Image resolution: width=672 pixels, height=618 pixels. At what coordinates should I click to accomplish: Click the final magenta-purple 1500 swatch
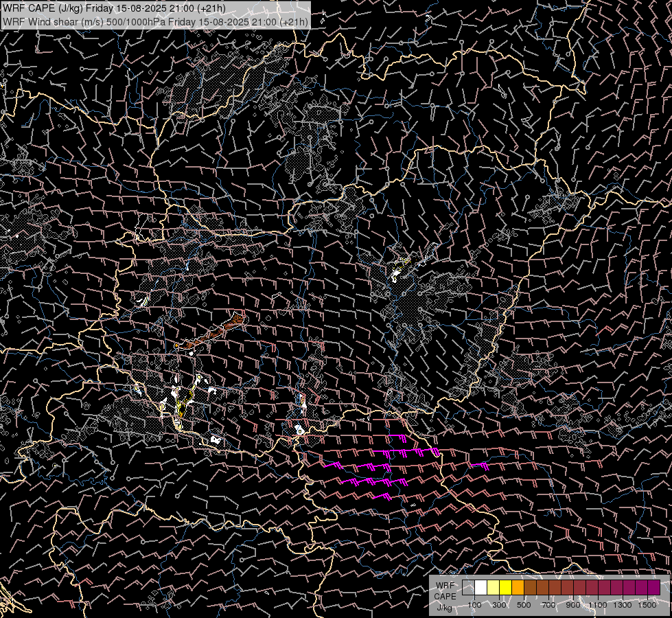tap(654, 587)
